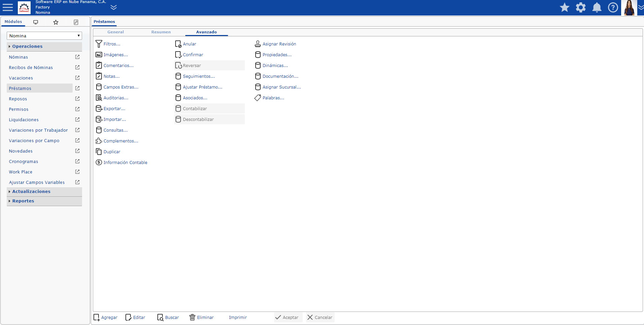Click the user profile photo

(x=629, y=8)
